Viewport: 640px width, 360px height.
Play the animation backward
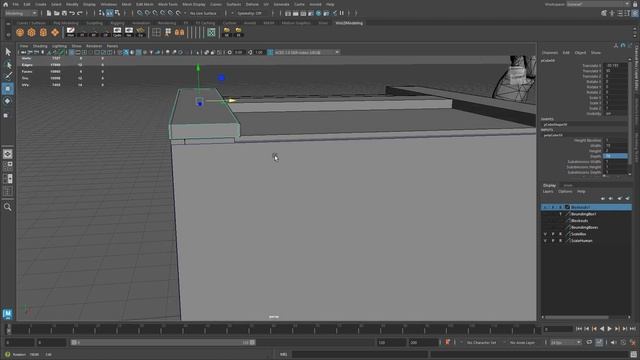tap(602, 329)
